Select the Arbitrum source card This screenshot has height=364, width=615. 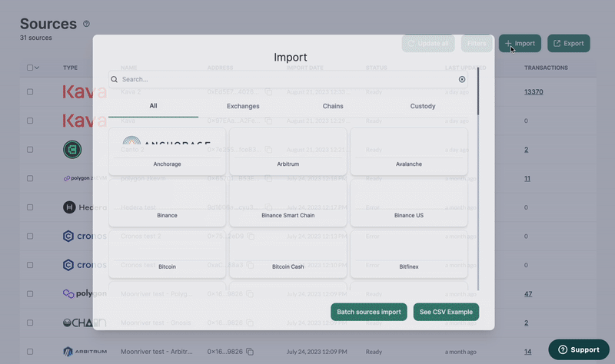tap(288, 151)
